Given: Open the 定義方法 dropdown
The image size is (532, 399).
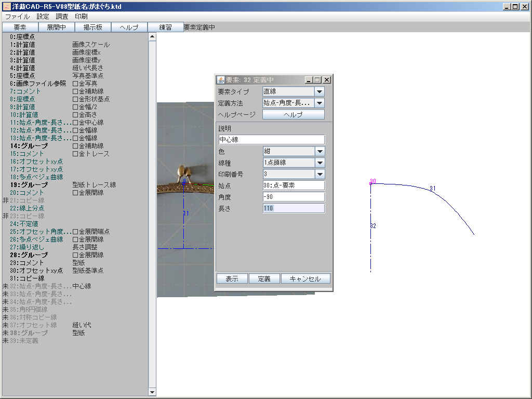Looking at the screenshot, I should pos(294,103).
